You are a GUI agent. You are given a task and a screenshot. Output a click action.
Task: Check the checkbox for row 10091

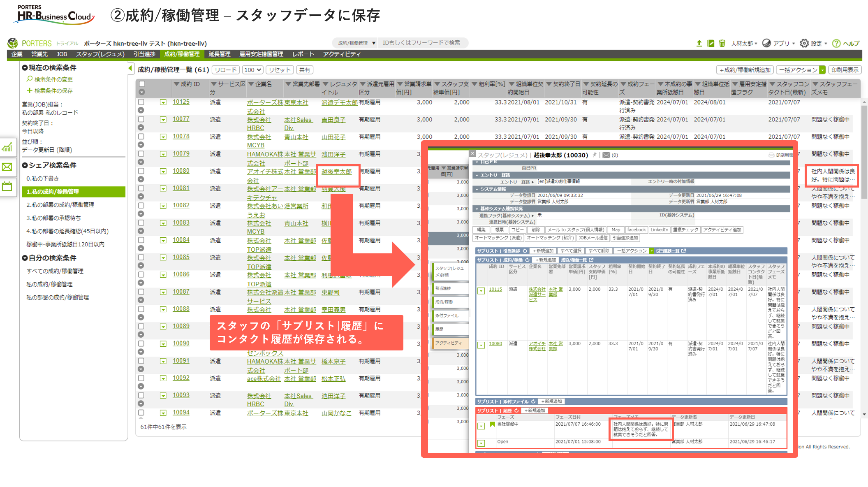coord(141,361)
